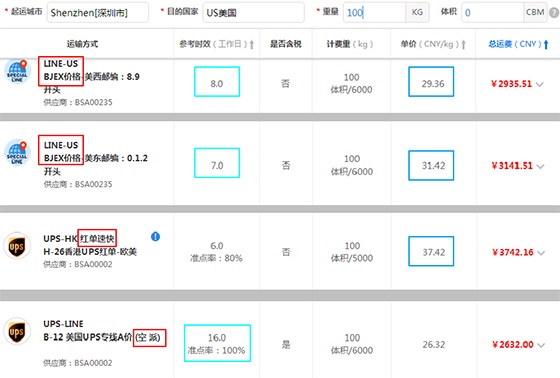Expand price details for ¥2632.00

(541, 345)
